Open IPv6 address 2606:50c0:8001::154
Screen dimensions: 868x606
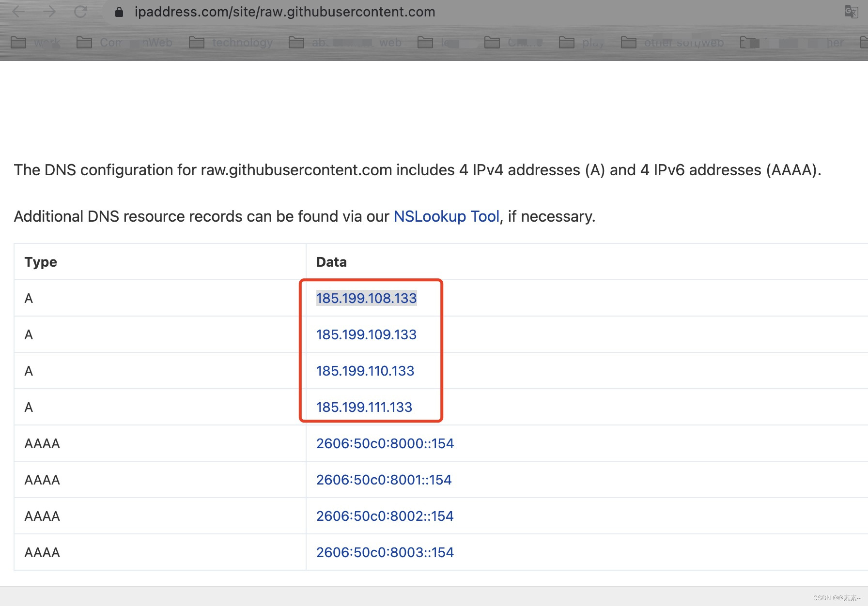coord(384,480)
